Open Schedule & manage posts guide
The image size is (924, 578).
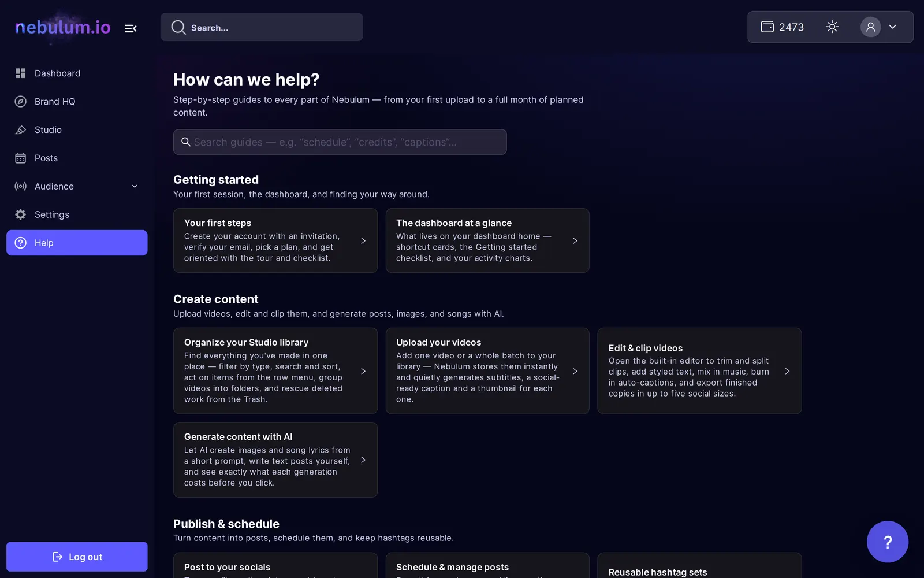point(487,565)
